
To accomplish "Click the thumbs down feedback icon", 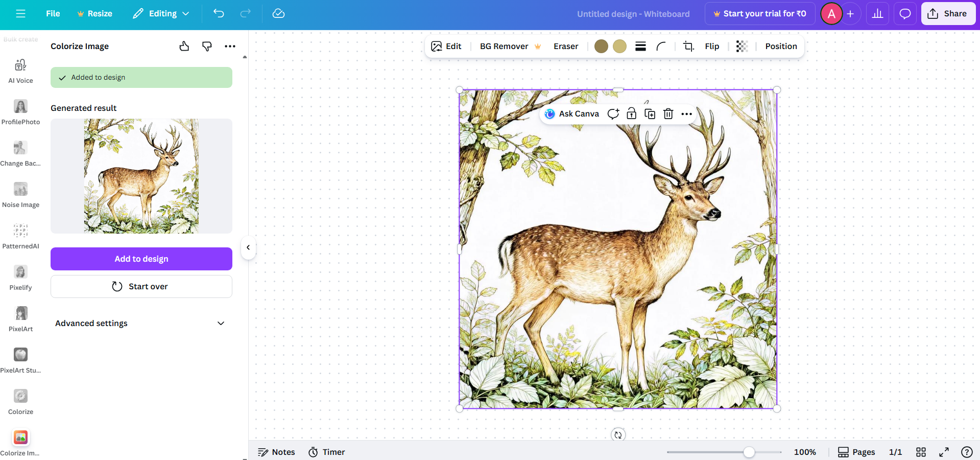I will pyautogui.click(x=207, y=47).
